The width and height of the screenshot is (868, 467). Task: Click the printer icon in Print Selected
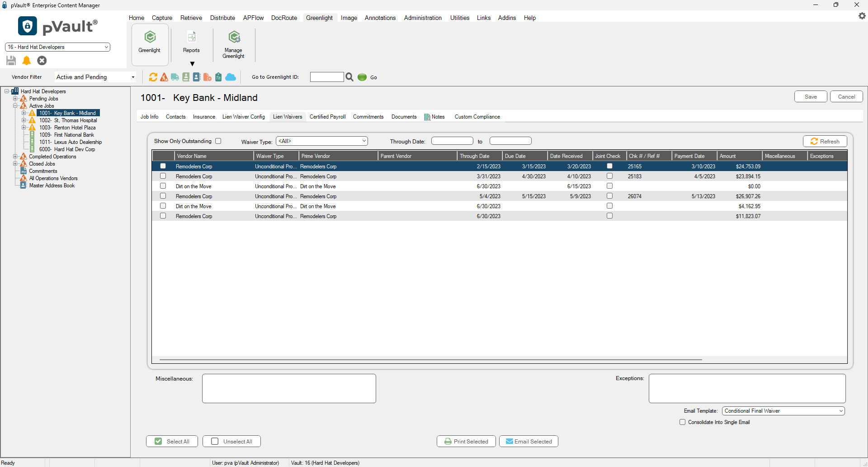[x=448, y=441]
